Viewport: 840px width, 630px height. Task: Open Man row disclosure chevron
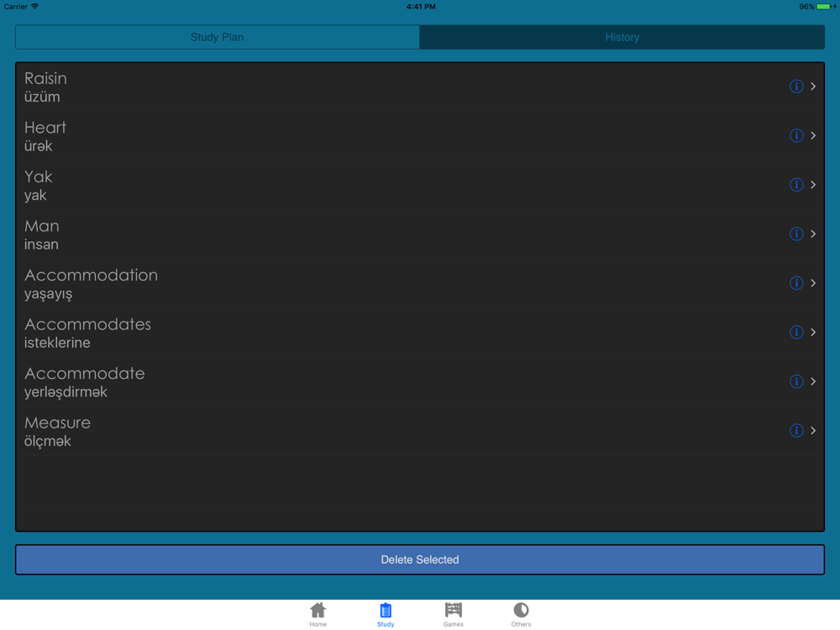click(x=813, y=234)
